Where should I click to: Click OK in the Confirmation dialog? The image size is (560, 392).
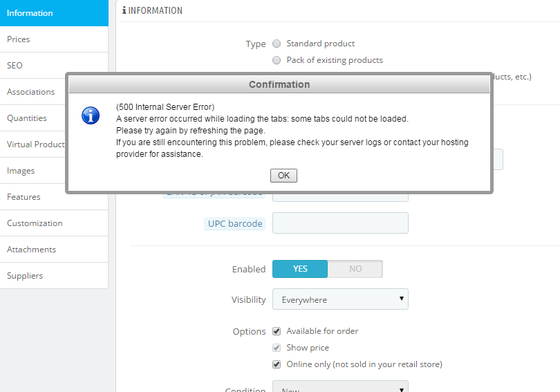pyautogui.click(x=283, y=176)
